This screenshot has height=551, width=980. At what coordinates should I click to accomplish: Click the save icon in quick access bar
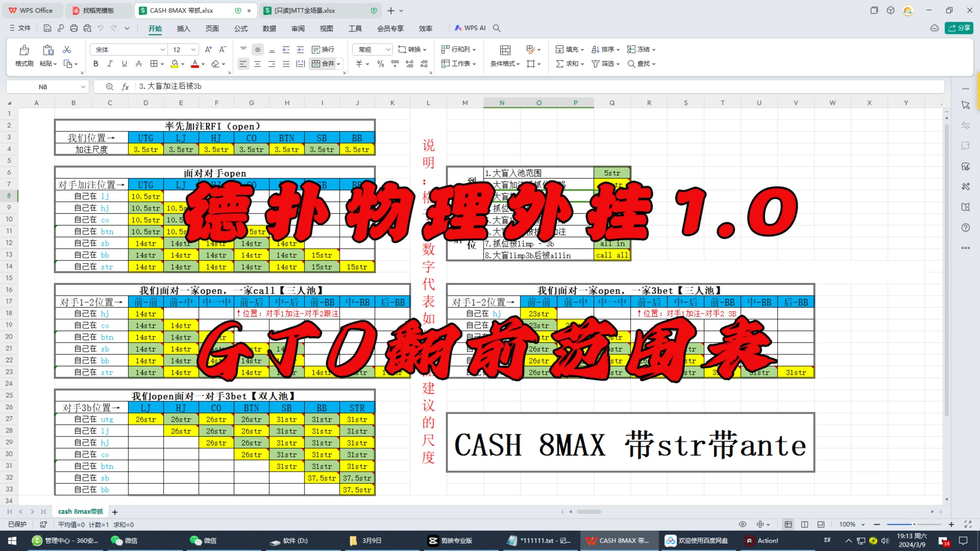tap(47, 28)
